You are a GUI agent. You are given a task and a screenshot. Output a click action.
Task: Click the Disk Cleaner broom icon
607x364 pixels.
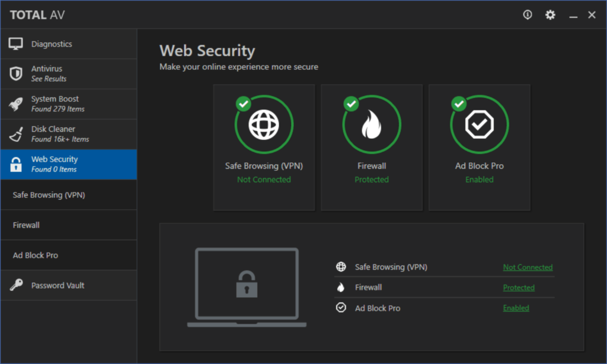tap(16, 134)
